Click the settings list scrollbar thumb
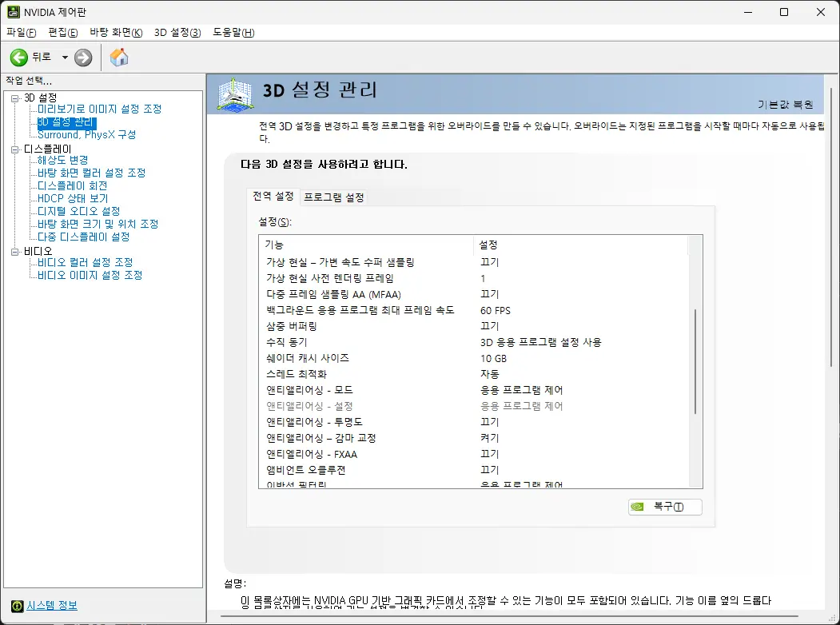This screenshot has height=625, width=840. (x=695, y=361)
